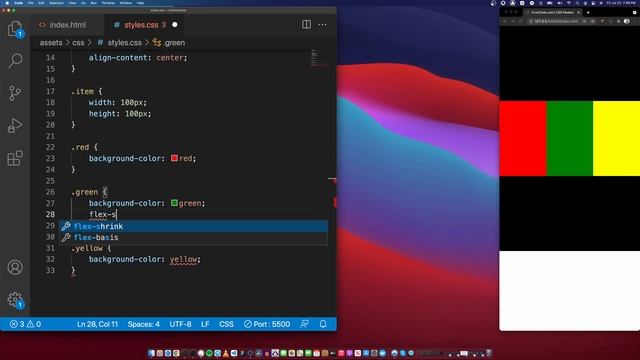Expand the assets breadcrumb
The width and height of the screenshot is (640, 360).
click(51, 42)
